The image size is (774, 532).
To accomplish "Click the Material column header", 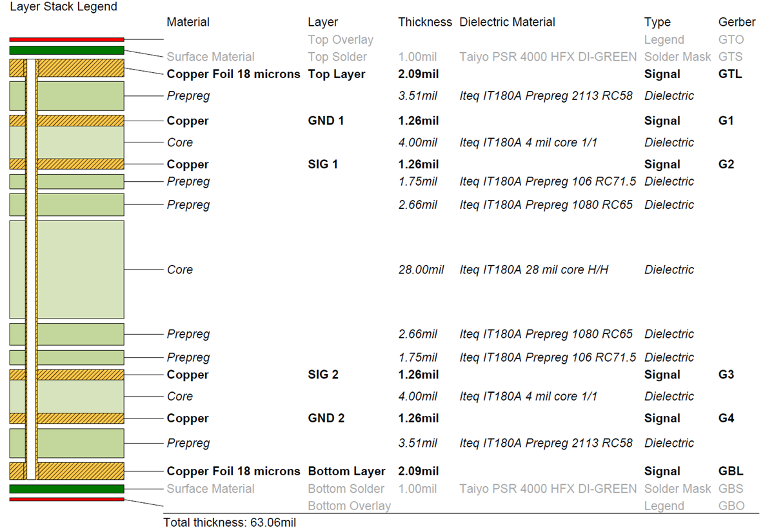I will pyautogui.click(x=188, y=22).
